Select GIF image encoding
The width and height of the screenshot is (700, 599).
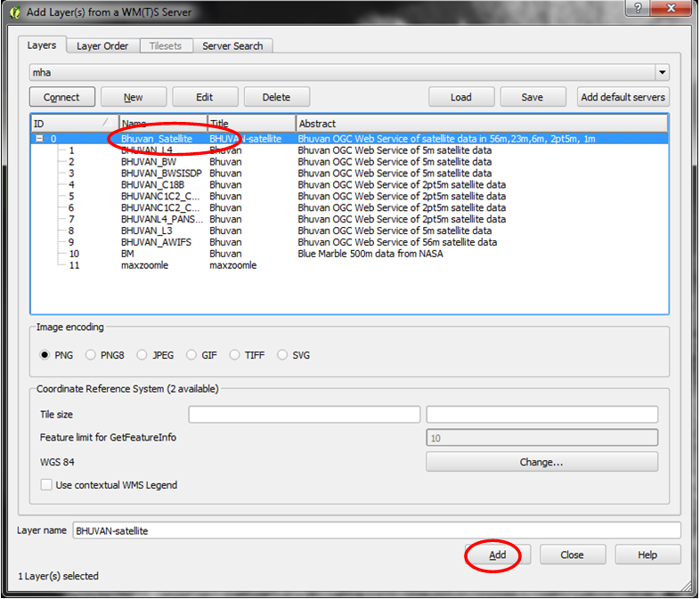pos(191,355)
